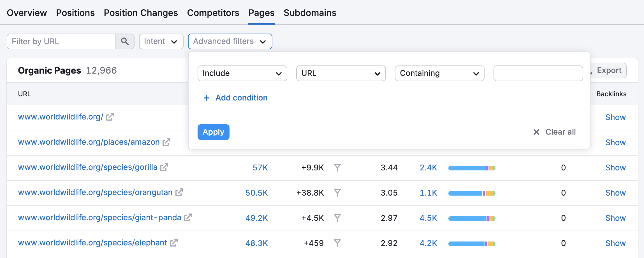The width and height of the screenshot is (644, 258).
Task: Open external link icon for species/gorilla
Action: click(x=164, y=167)
